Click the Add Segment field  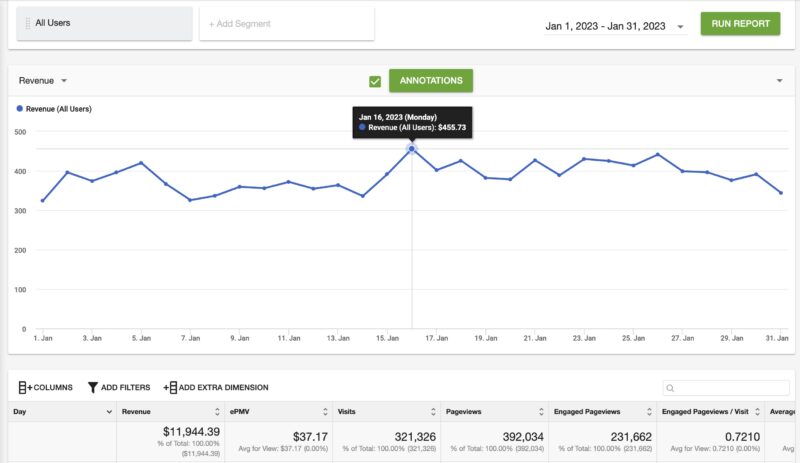[287, 24]
